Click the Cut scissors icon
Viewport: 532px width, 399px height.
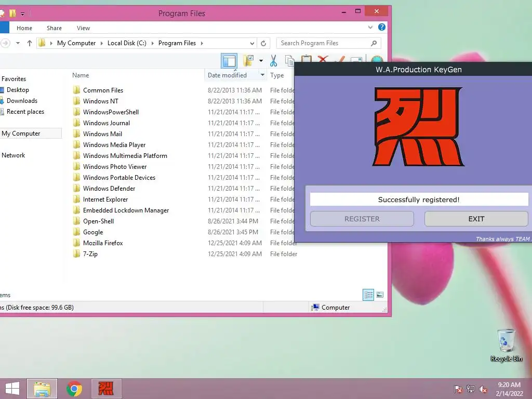coord(273,61)
